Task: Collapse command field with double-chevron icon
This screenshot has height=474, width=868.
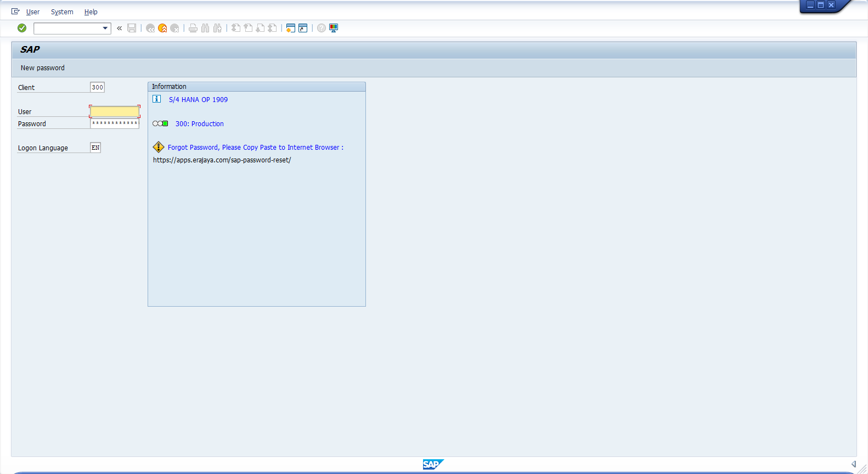Action: 120,28
